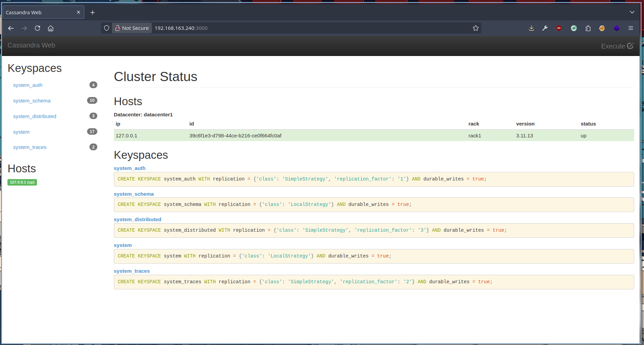644x345 pixels.
Task: Open the Execute query dialog
Action: pos(617,46)
